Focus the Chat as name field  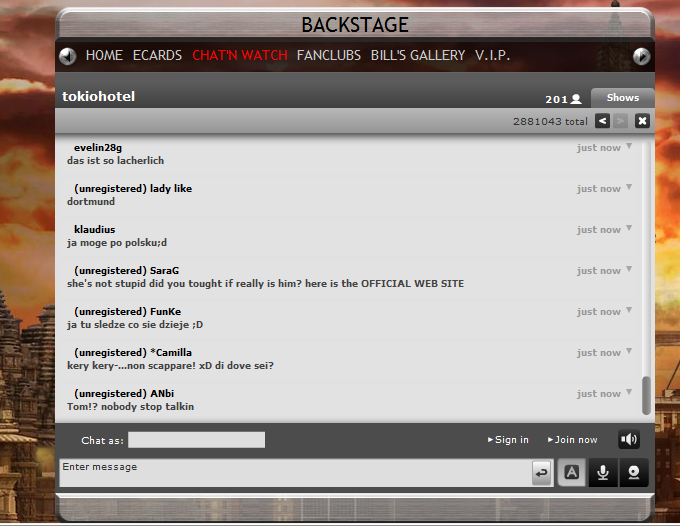pos(196,440)
